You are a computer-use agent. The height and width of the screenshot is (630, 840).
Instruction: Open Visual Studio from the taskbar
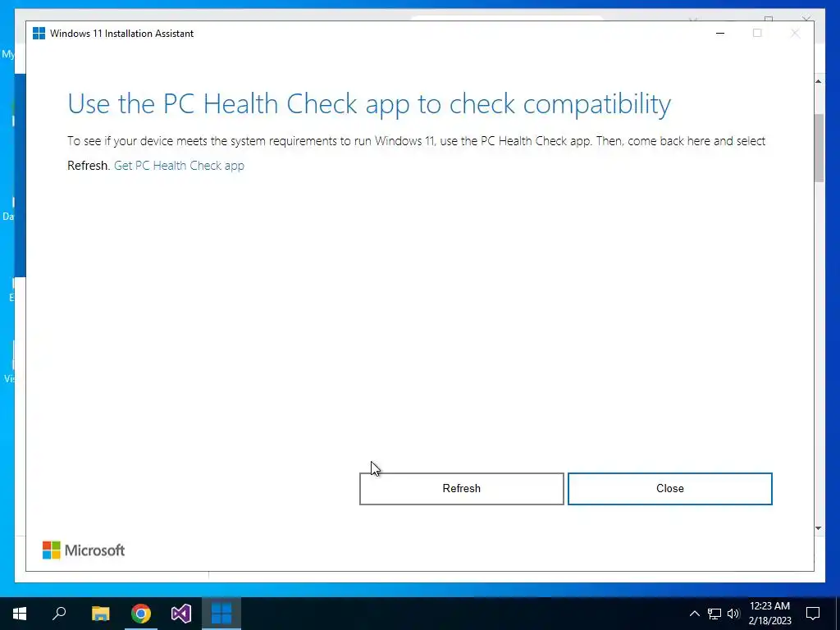pyautogui.click(x=181, y=614)
